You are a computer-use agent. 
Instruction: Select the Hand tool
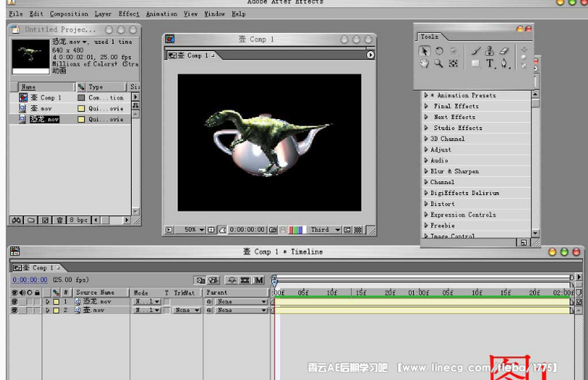pos(424,63)
